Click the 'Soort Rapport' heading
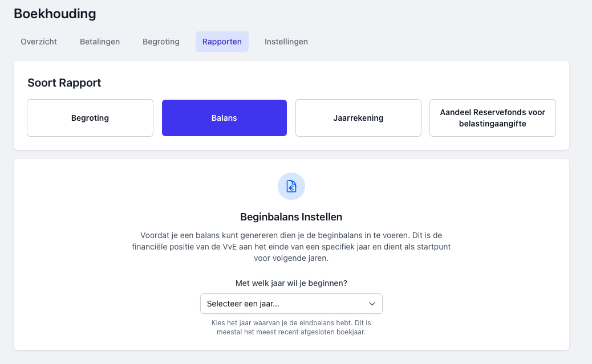Image resolution: width=592 pixels, height=364 pixels. (x=64, y=83)
